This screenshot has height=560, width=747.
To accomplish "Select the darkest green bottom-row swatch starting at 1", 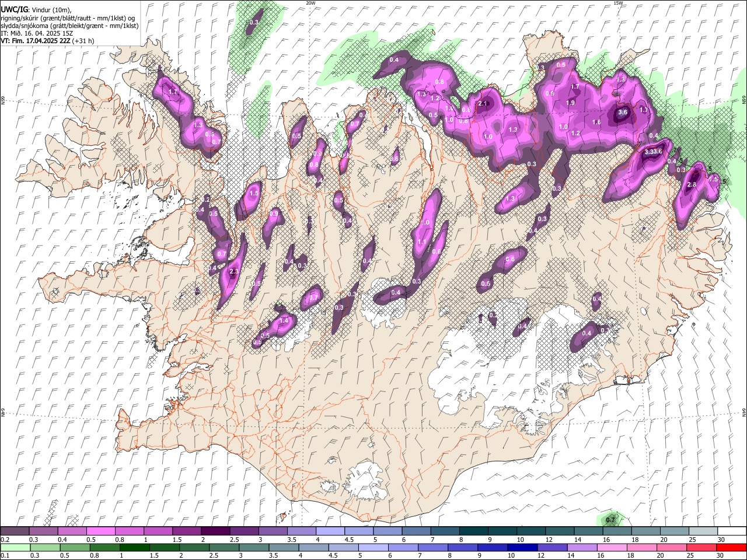I will click(x=134, y=547).
